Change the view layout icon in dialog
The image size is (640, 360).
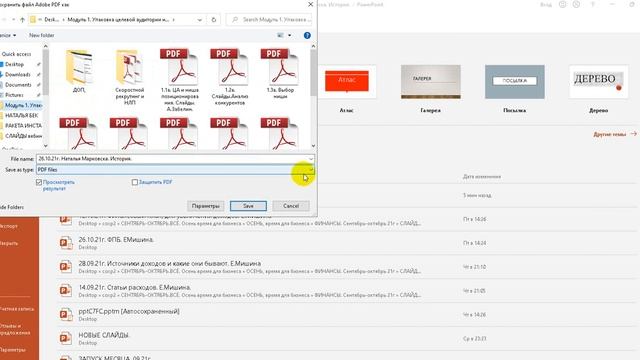(x=280, y=36)
